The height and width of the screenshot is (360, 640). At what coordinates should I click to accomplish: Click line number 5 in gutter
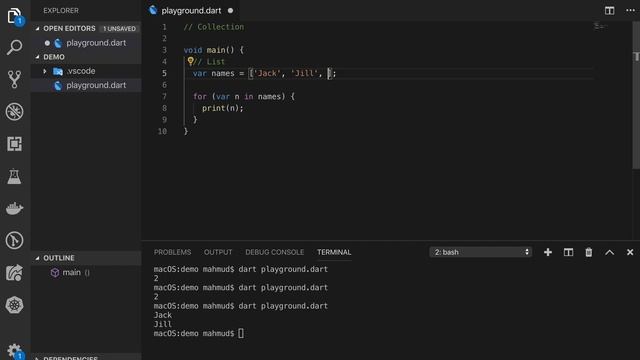[x=164, y=73]
